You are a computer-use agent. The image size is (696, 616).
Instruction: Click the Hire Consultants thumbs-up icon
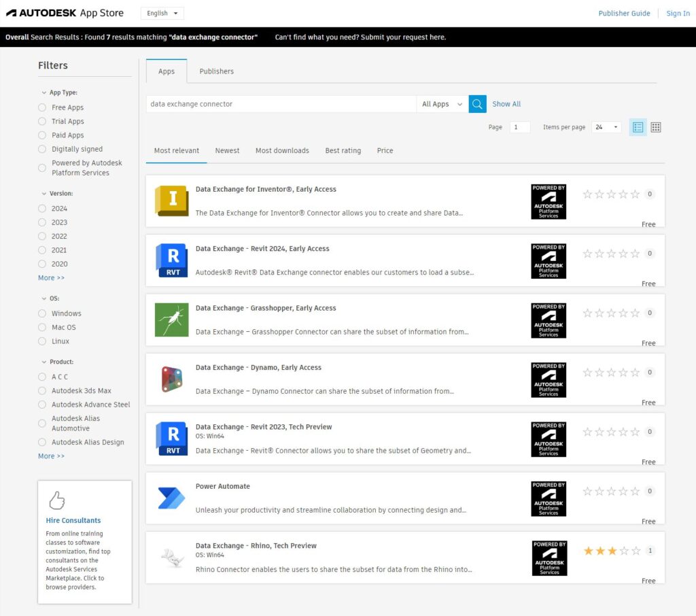click(57, 500)
